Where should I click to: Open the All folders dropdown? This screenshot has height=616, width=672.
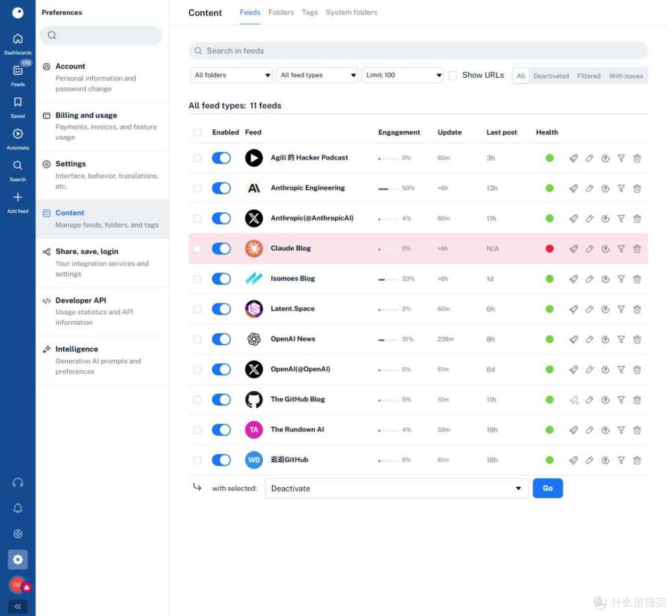231,75
